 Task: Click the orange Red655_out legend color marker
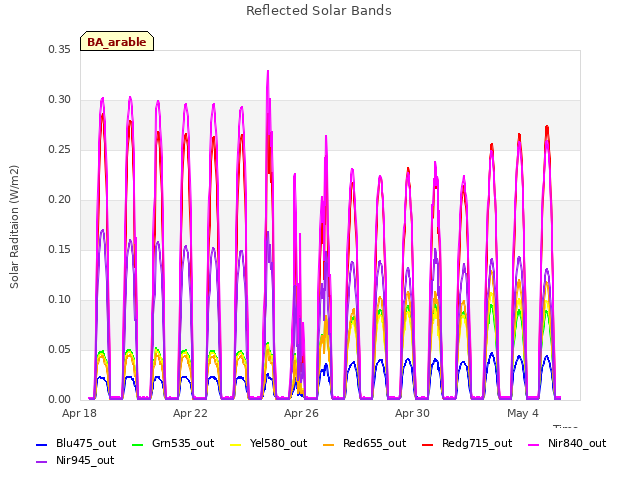click(x=329, y=445)
